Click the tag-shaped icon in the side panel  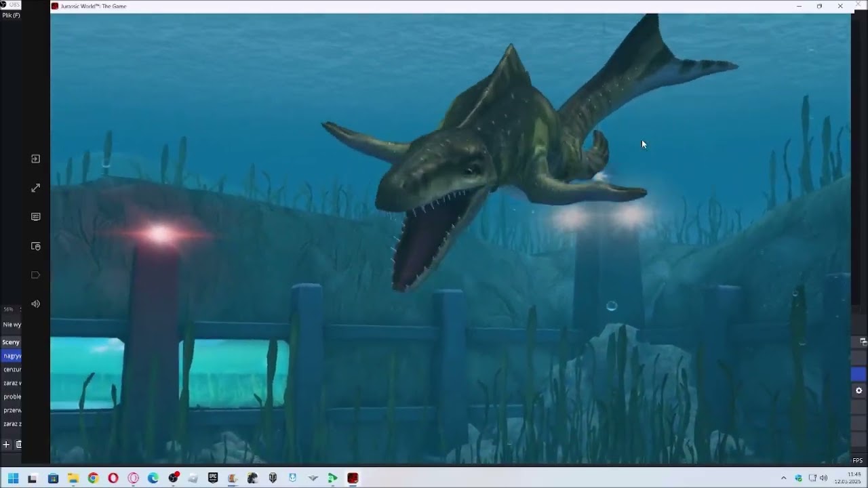[x=36, y=274]
